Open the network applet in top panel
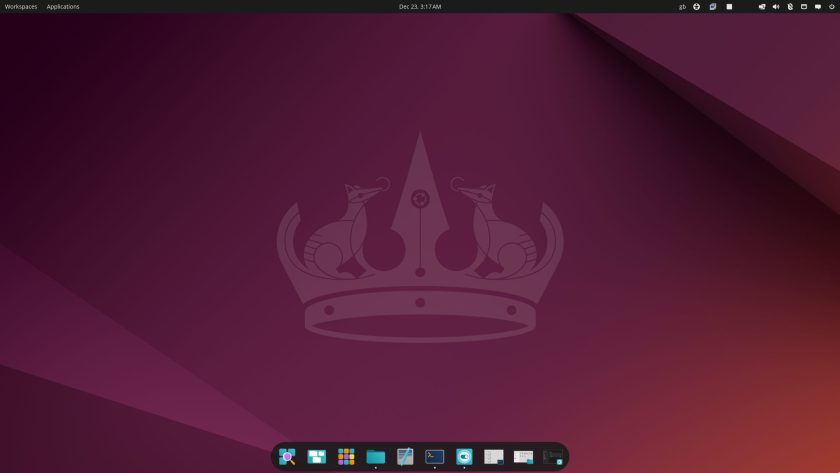Image resolution: width=840 pixels, height=473 pixels. 762,6
